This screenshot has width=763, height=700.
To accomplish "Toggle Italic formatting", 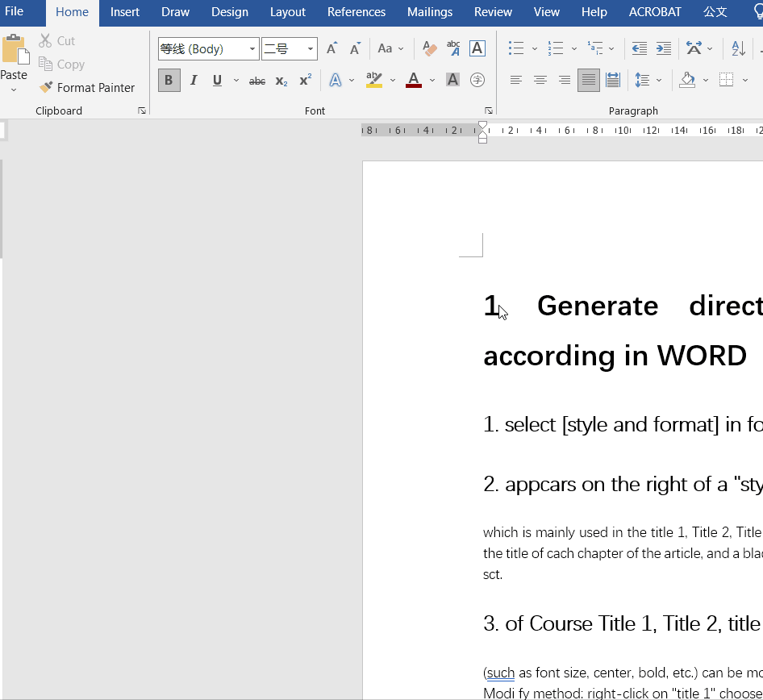I will pyautogui.click(x=194, y=81).
